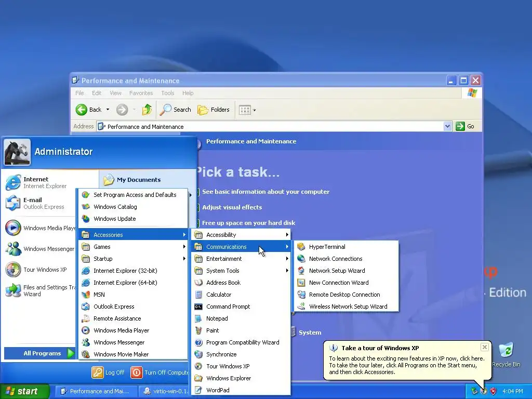
Task: Click Free up space on your hard disk
Action: tap(249, 223)
